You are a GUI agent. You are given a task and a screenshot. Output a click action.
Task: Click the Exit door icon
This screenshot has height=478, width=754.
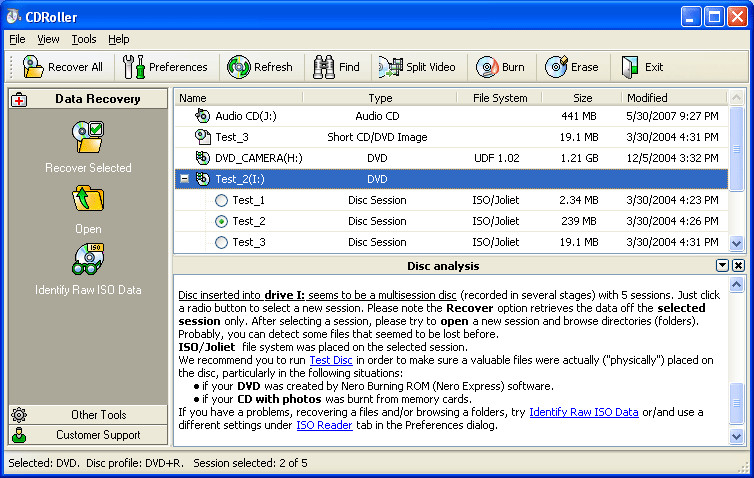click(629, 67)
